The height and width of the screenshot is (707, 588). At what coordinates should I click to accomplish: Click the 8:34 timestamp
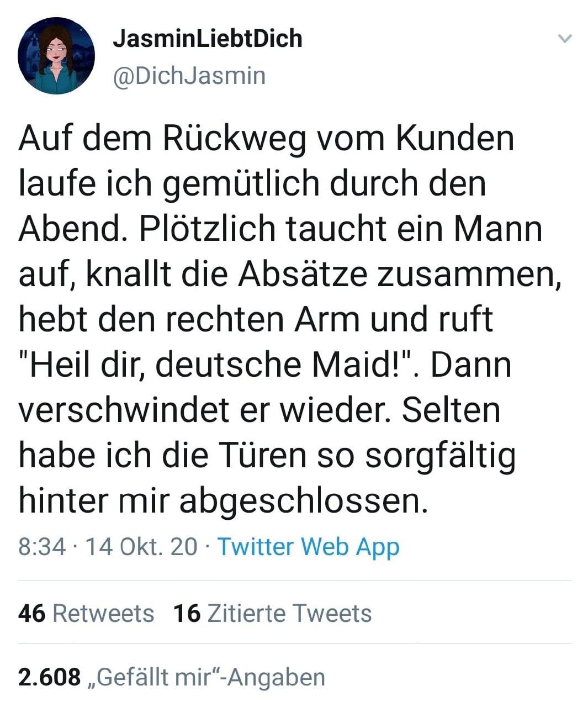click(x=42, y=547)
